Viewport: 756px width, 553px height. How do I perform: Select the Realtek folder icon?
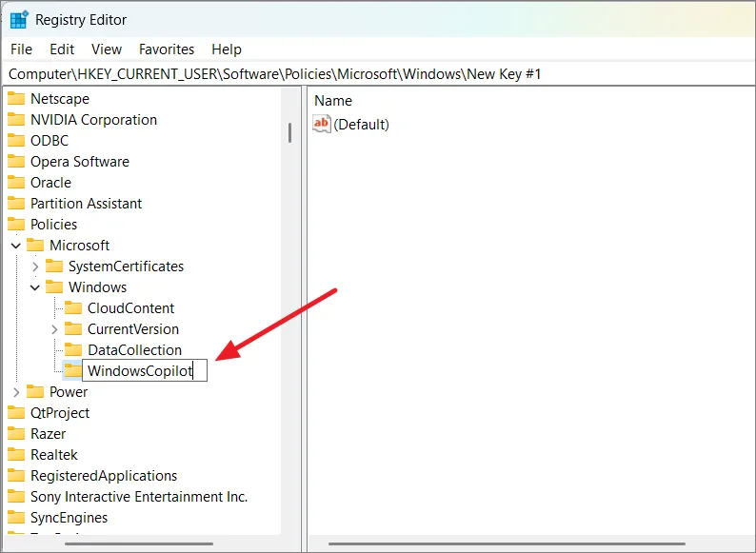point(16,455)
